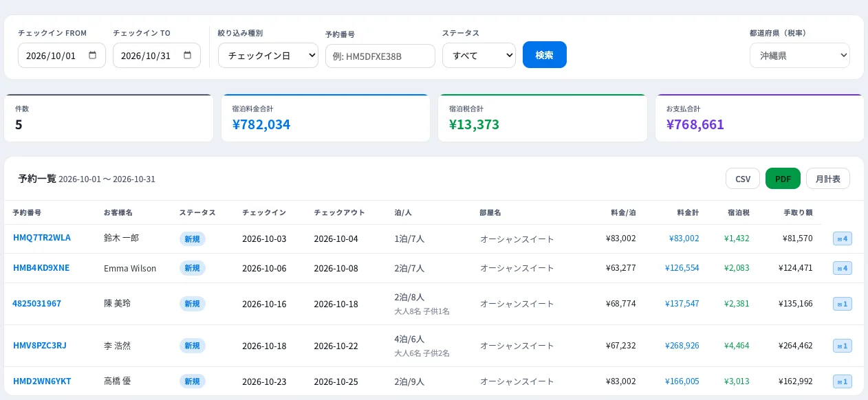Download PDF of reservation list

tap(783, 179)
